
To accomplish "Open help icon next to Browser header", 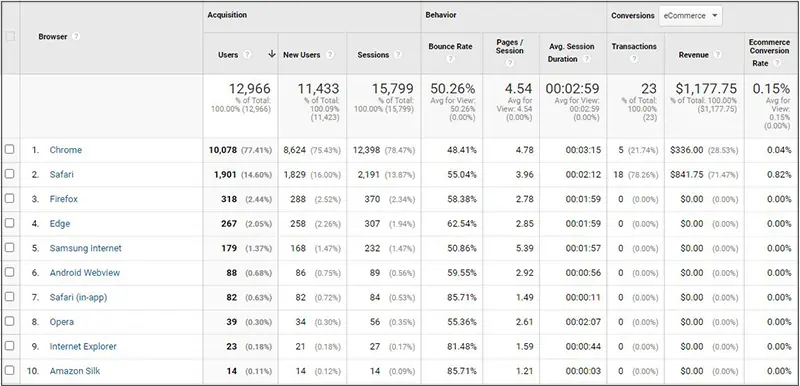I will coord(76,37).
